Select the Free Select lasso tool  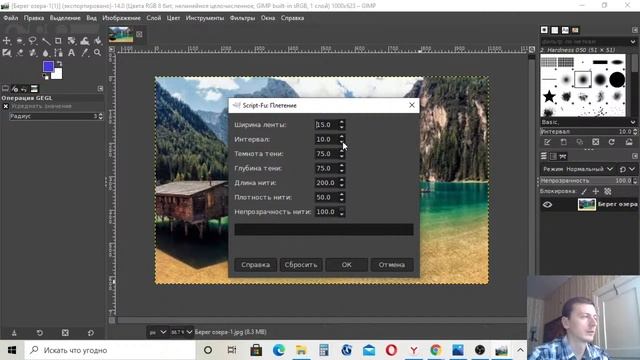coord(33,40)
